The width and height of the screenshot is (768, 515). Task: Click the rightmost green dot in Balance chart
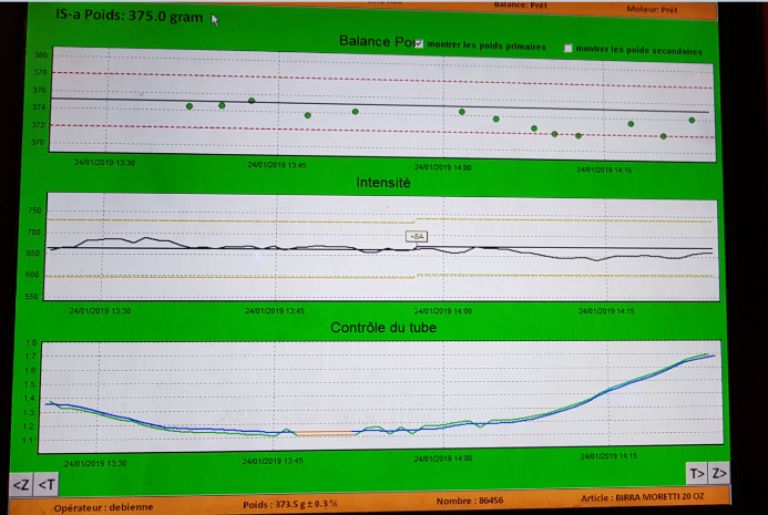click(x=692, y=120)
